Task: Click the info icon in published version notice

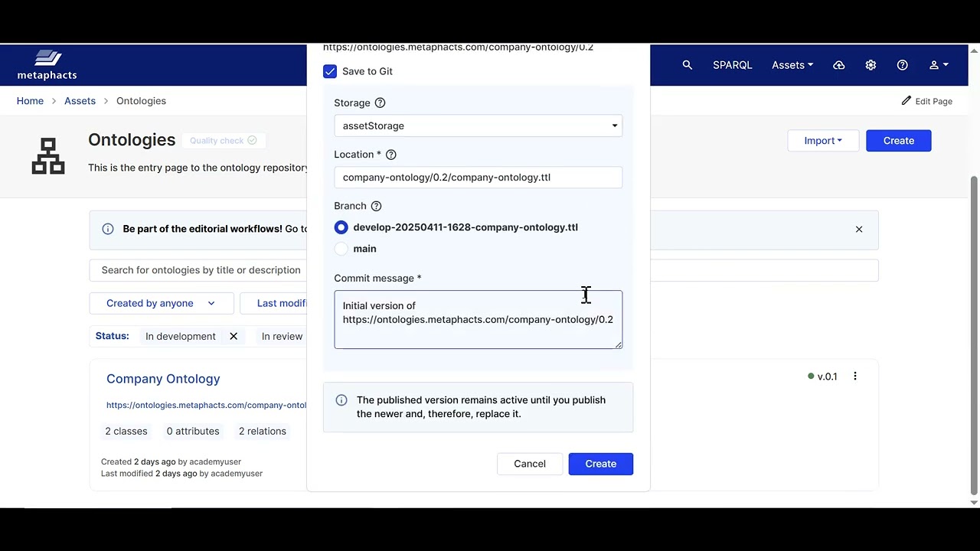Action: pos(341,400)
